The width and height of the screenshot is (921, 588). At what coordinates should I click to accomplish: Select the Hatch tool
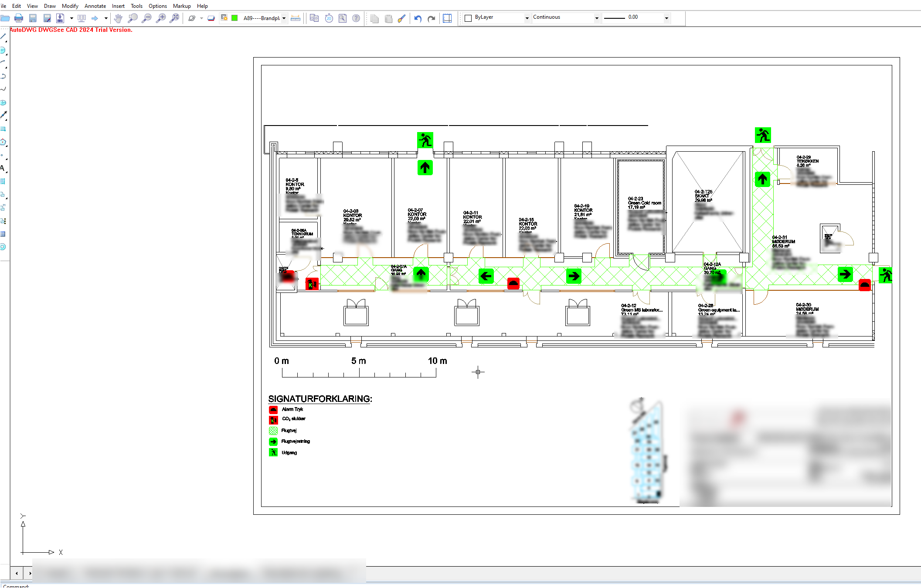point(3,181)
